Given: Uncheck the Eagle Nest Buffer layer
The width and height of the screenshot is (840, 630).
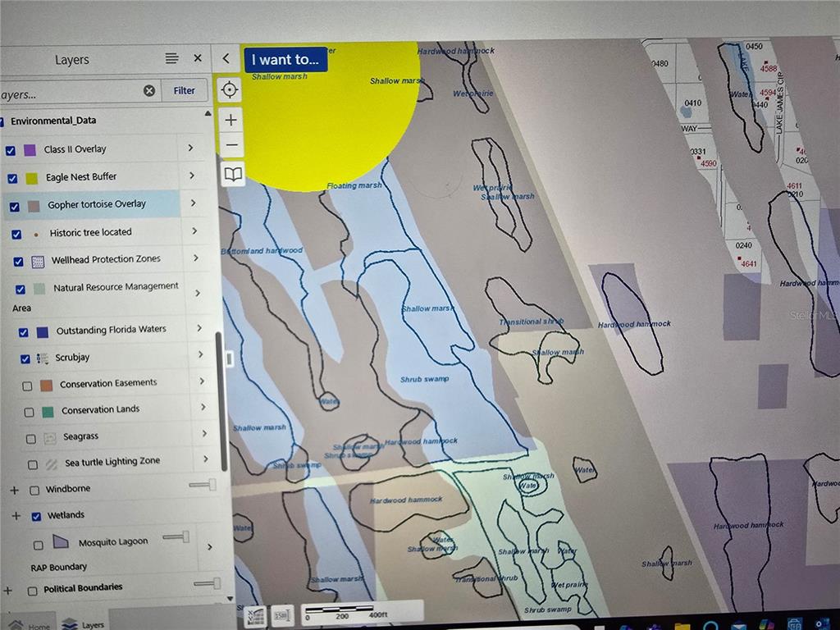Looking at the screenshot, I should [x=11, y=178].
